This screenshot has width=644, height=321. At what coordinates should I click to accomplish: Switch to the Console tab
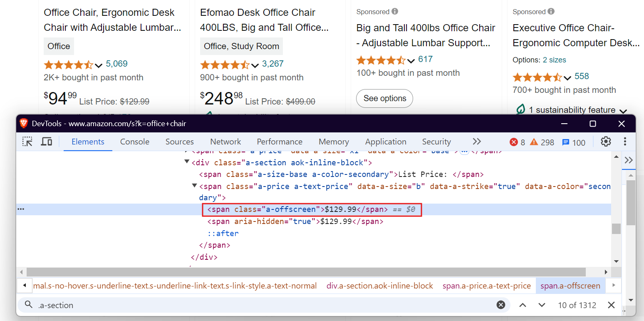[134, 142]
